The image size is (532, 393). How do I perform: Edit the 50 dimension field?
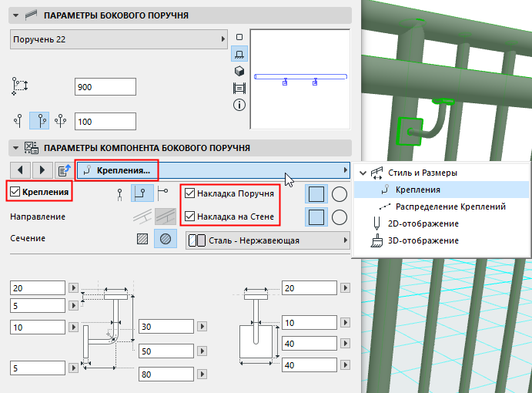tap(166, 351)
